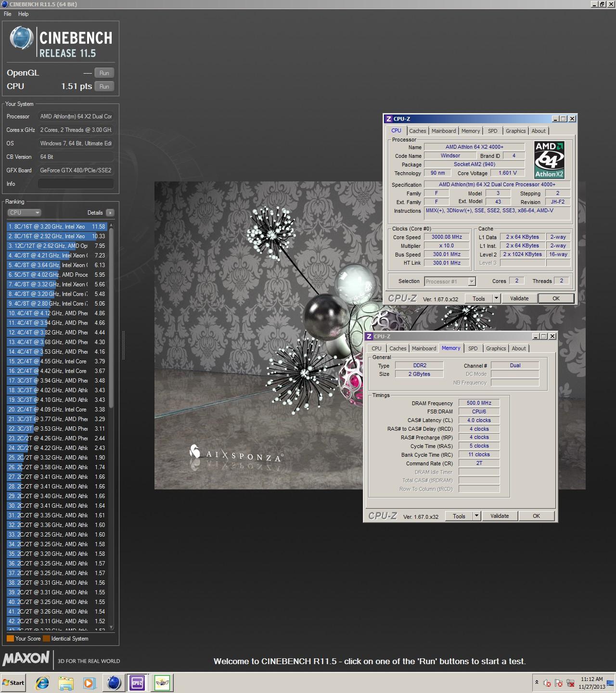The width and height of the screenshot is (616, 693).
Task: Open About tab in upper CPU-Z window
Action: pyautogui.click(x=539, y=131)
